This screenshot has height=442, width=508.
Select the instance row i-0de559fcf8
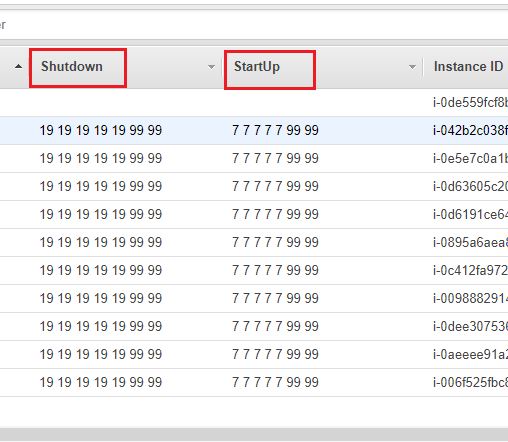pos(254,102)
